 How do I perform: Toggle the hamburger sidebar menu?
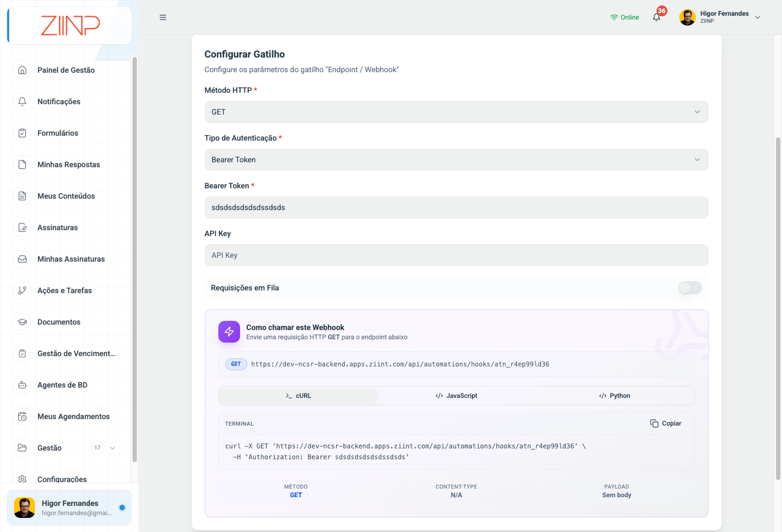coord(163,17)
